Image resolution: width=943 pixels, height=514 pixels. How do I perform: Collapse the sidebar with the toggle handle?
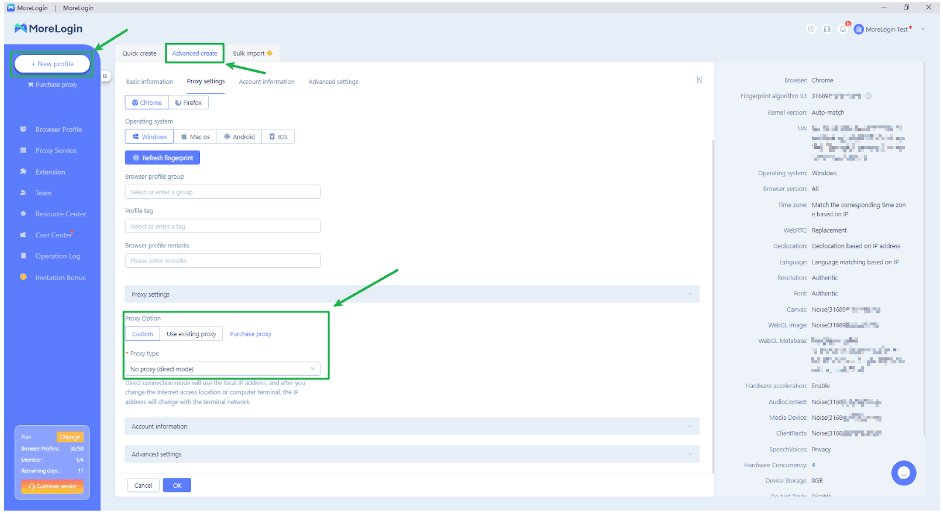105,76
